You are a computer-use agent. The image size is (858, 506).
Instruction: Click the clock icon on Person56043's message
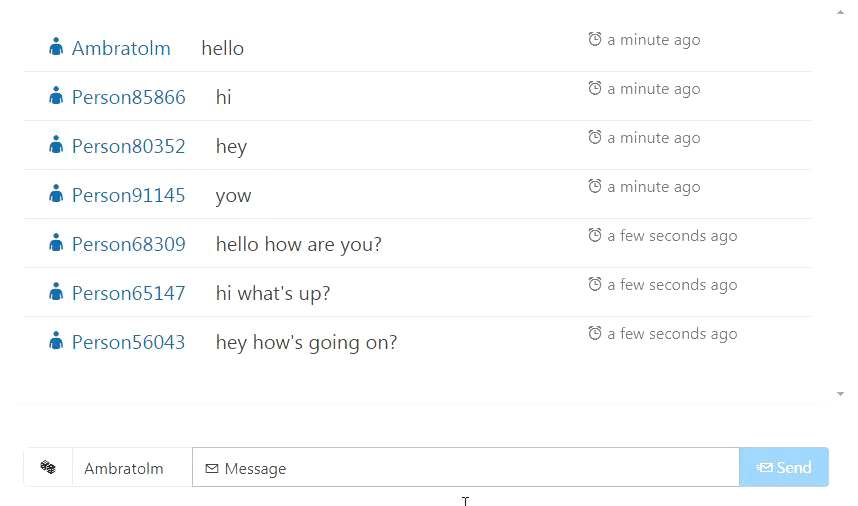[x=595, y=333]
